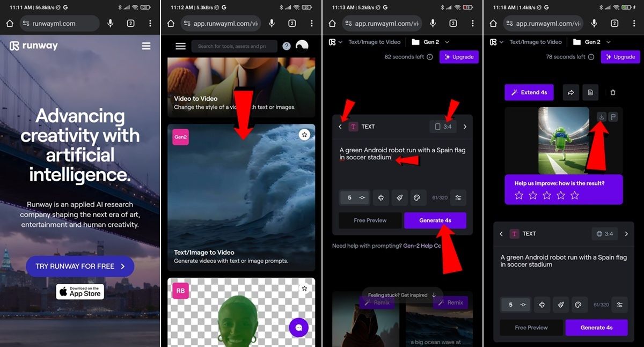Rate result with the fifth star
The width and height of the screenshot is (644, 347).
[x=575, y=195]
